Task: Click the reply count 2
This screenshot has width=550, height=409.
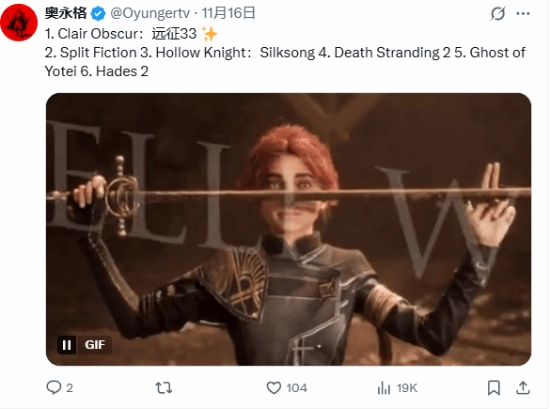Action: coord(69,388)
